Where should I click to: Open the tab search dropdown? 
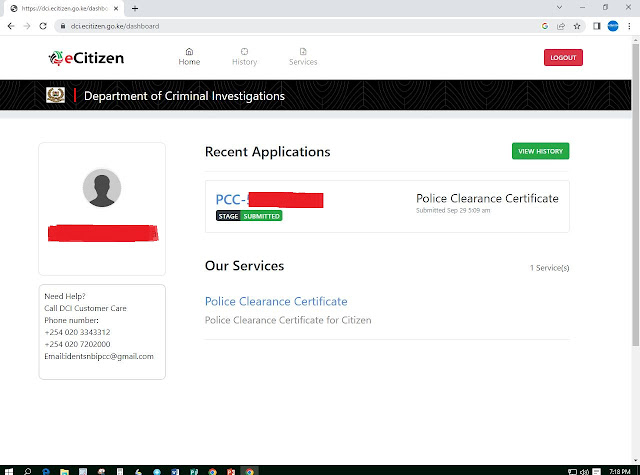click(x=560, y=7)
